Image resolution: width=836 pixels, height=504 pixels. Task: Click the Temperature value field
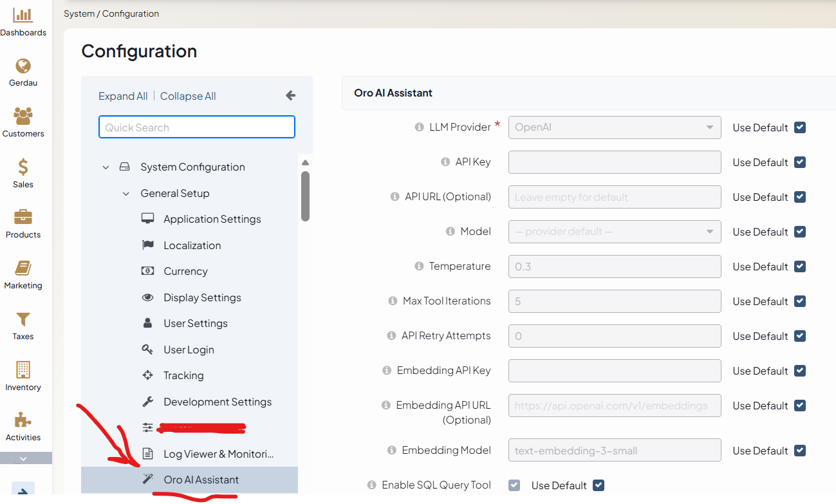(615, 266)
